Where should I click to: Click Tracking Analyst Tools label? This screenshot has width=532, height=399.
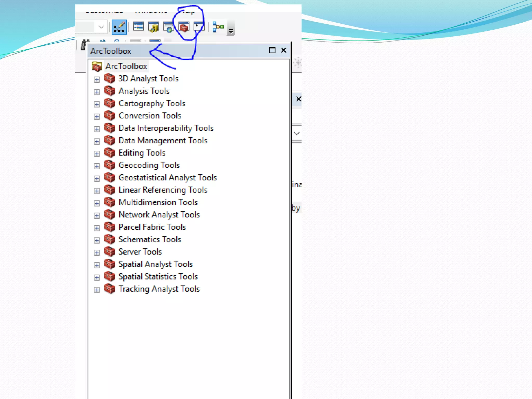click(x=159, y=289)
